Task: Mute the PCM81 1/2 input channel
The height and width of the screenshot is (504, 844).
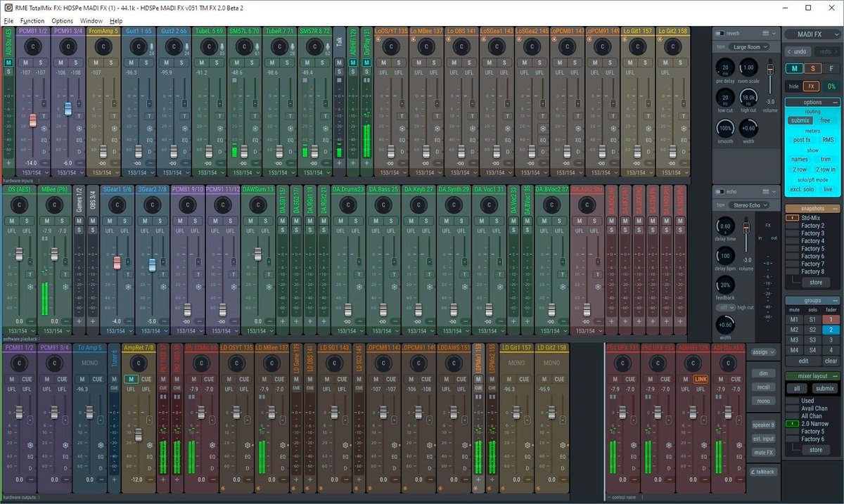Action: (25, 63)
